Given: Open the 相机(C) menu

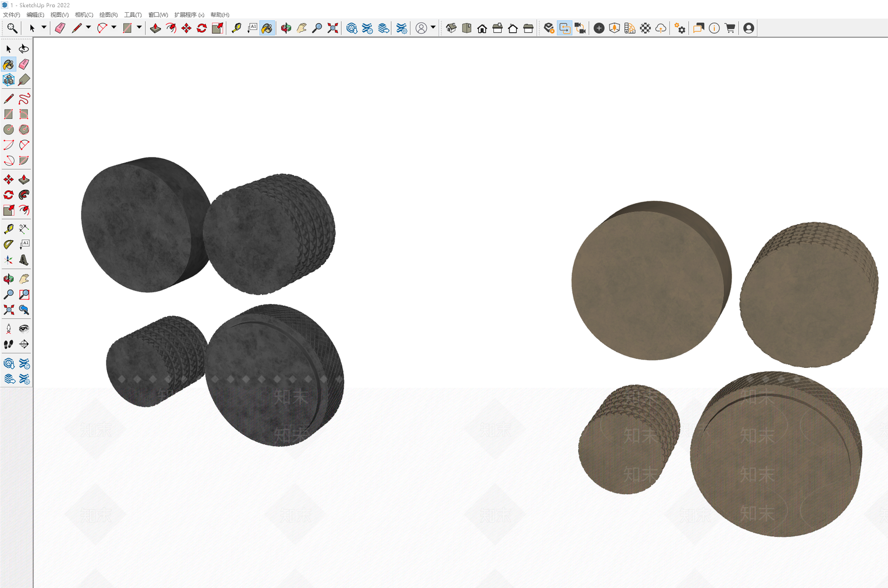Looking at the screenshot, I should pos(84,14).
